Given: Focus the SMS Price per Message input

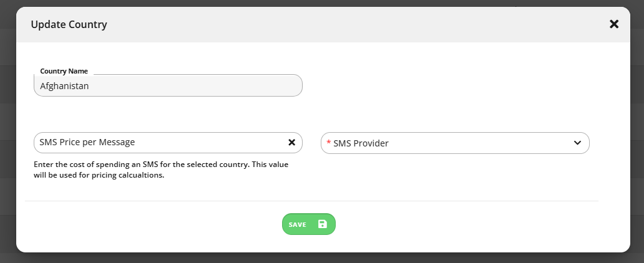Looking at the screenshot, I should [x=160, y=143].
